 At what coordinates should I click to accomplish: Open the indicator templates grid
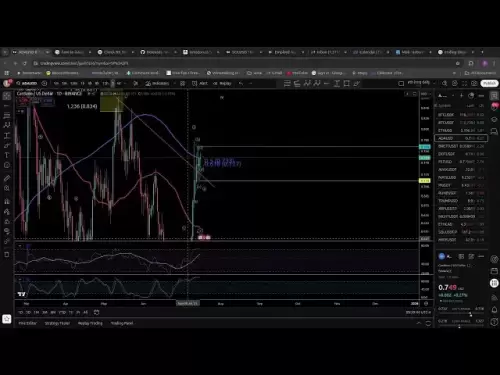click(182, 83)
